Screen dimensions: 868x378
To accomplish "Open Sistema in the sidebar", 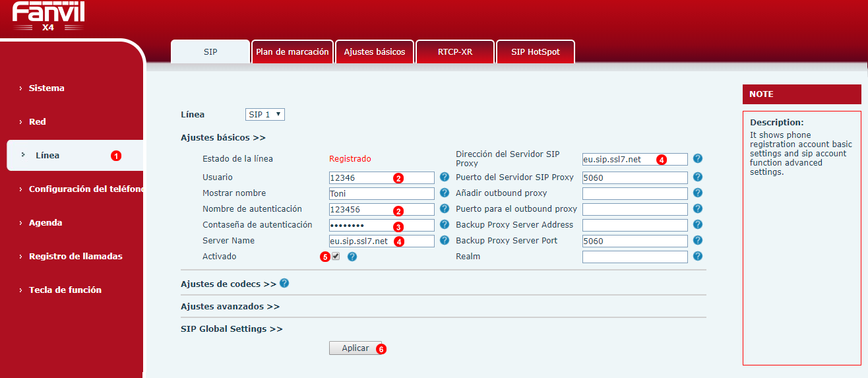I will coord(46,88).
